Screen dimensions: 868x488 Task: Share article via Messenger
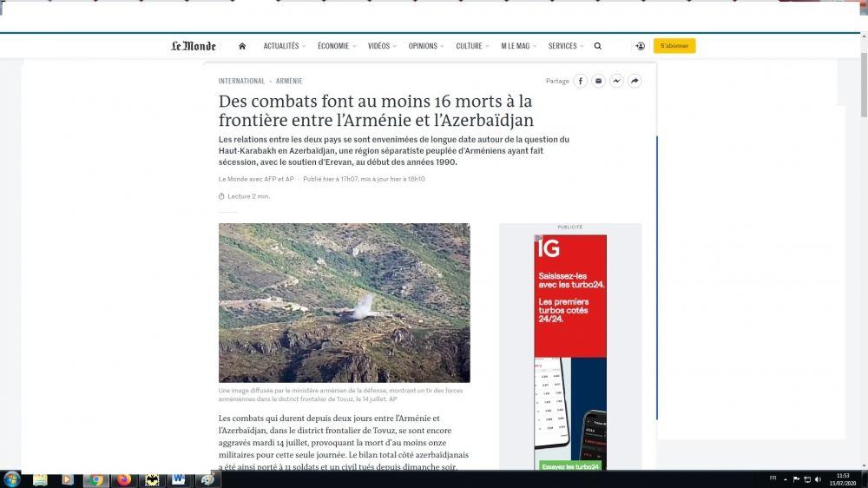pyautogui.click(x=616, y=81)
